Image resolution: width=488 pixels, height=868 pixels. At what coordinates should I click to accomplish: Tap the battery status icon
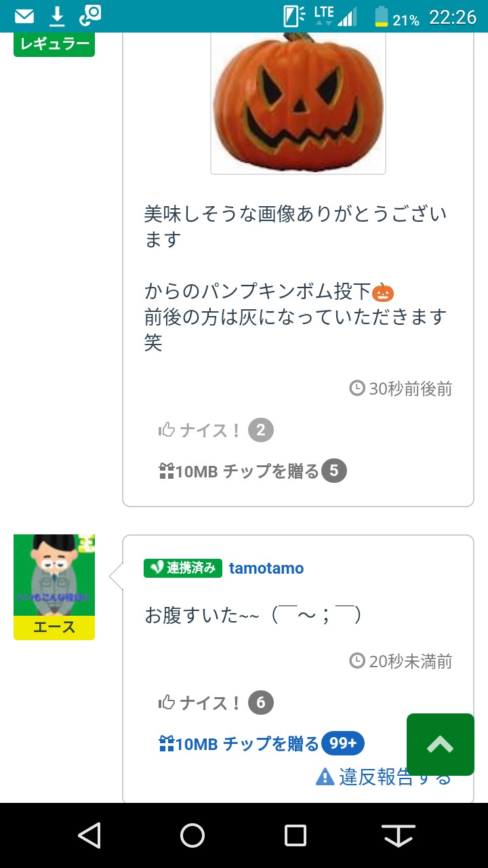[382, 16]
